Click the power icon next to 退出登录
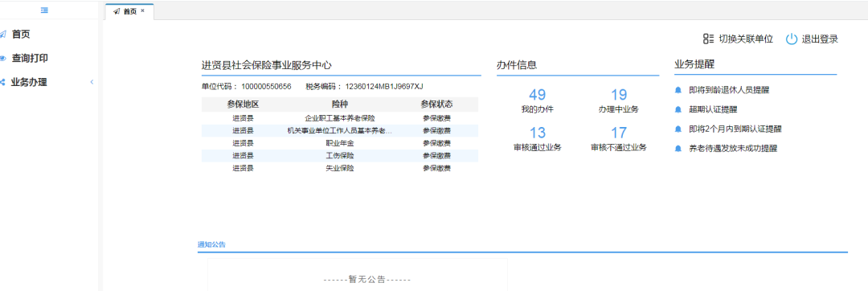868x291 pixels. tap(792, 39)
